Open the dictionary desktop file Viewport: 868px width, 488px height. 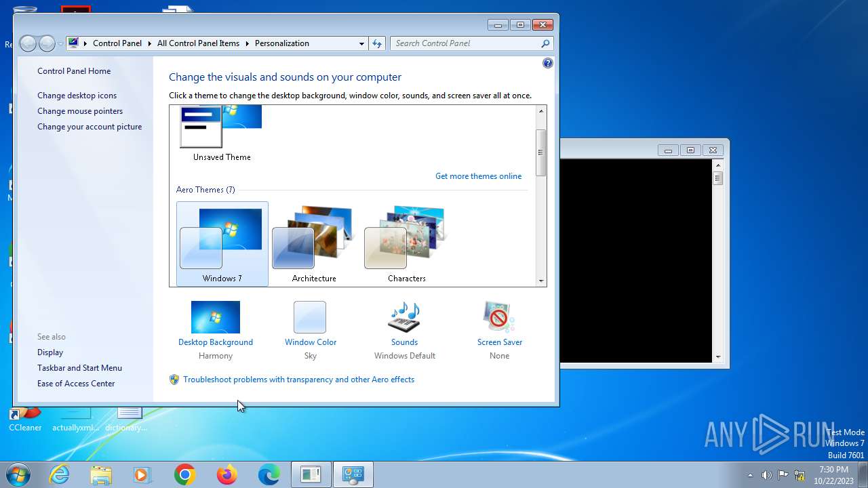127,419
